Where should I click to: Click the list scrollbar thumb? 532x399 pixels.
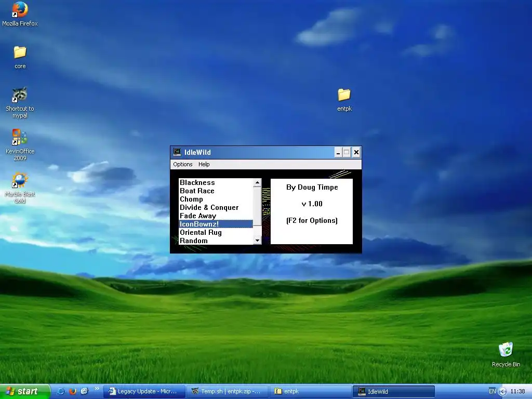(258, 206)
